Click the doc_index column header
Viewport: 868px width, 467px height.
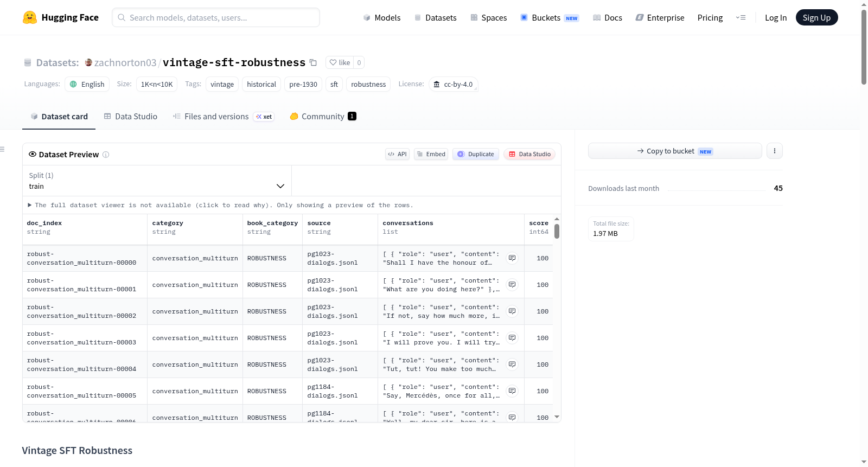pos(85,228)
